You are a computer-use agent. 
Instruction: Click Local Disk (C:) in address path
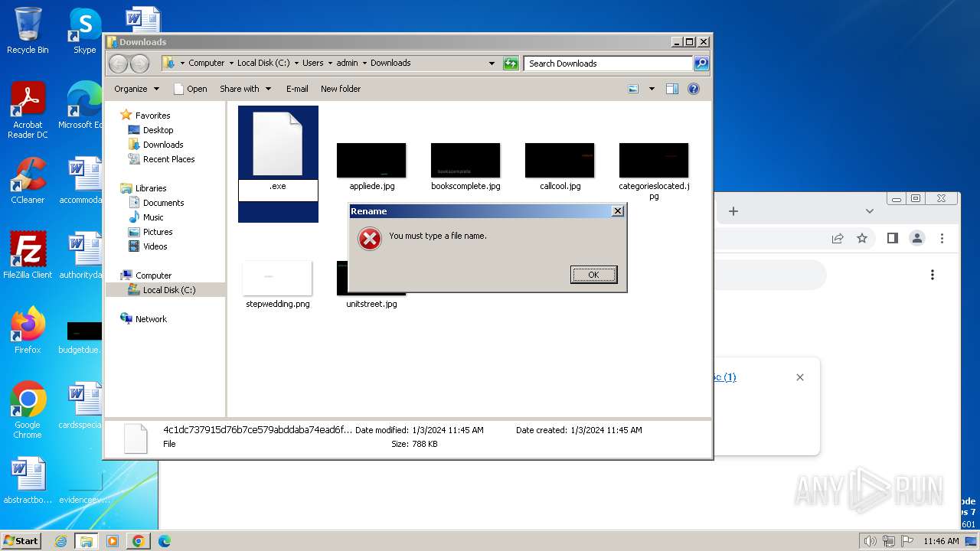(263, 64)
